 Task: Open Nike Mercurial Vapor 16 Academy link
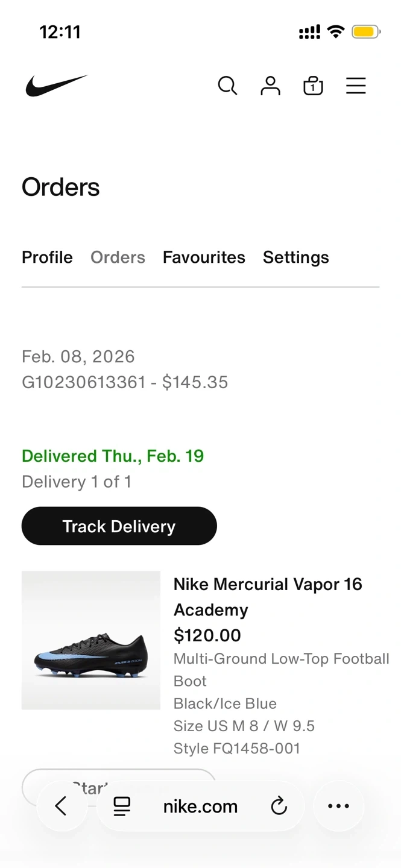pyautogui.click(x=268, y=597)
